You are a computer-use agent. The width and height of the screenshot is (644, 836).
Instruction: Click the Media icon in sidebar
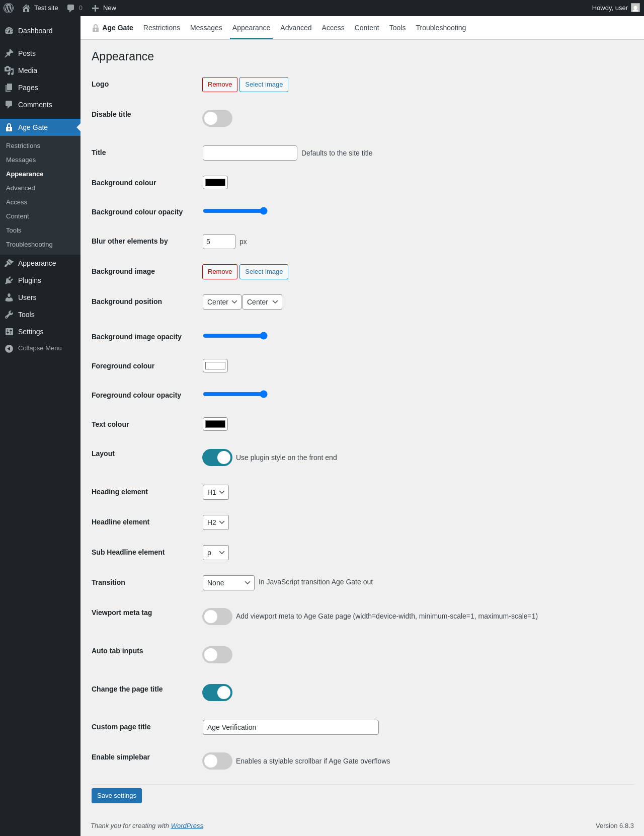click(9, 70)
